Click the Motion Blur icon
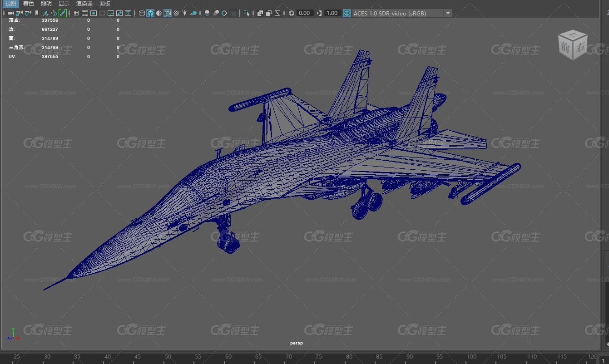The height and width of the screenshot is (364, 609). [216, 13]
